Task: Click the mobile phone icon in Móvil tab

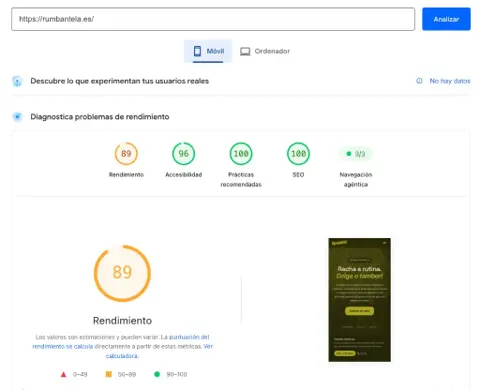Action: click(197, 51)
